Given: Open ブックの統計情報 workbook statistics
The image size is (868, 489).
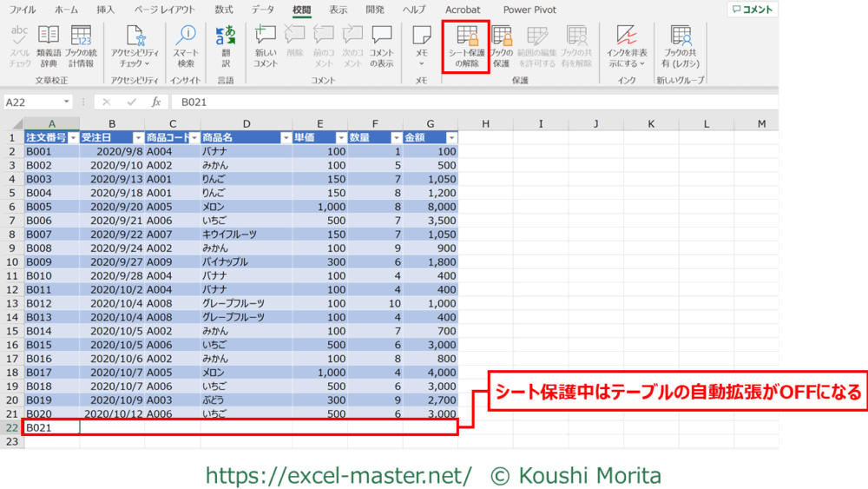Looking at the screenshot, I should [81, 46].
